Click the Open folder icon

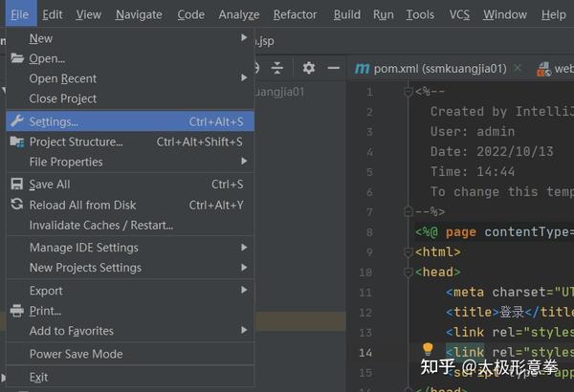tap(17, 58)
